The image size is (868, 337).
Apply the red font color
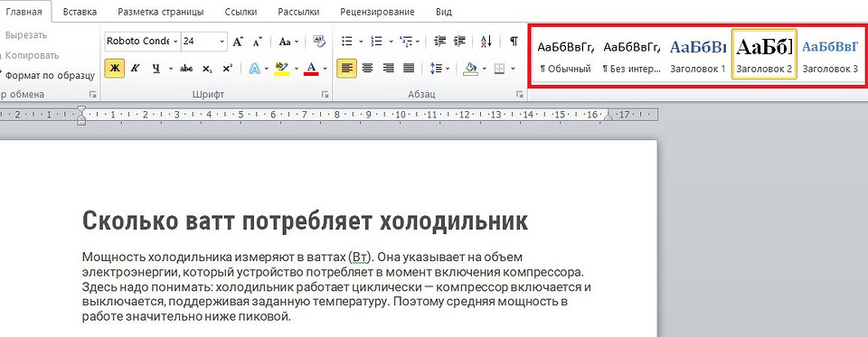(x=311, y=69)
